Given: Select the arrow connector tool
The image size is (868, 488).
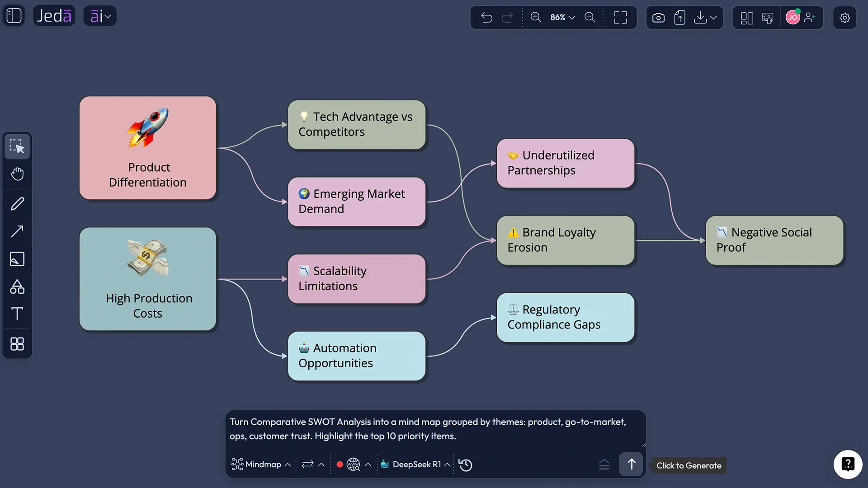Looking at the screenshot, I should click(17, 231).
